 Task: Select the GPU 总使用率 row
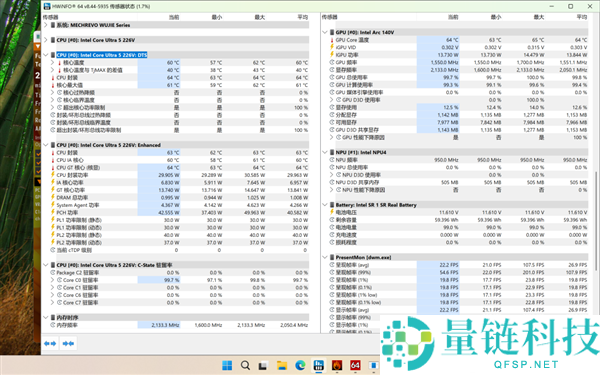(459, 77)
